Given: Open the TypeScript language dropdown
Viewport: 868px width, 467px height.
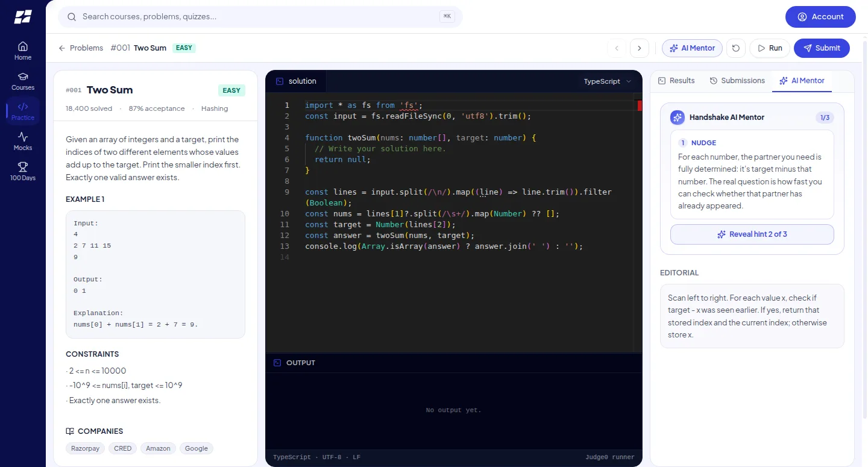Looking at the screenshot, I should [608, 81].
